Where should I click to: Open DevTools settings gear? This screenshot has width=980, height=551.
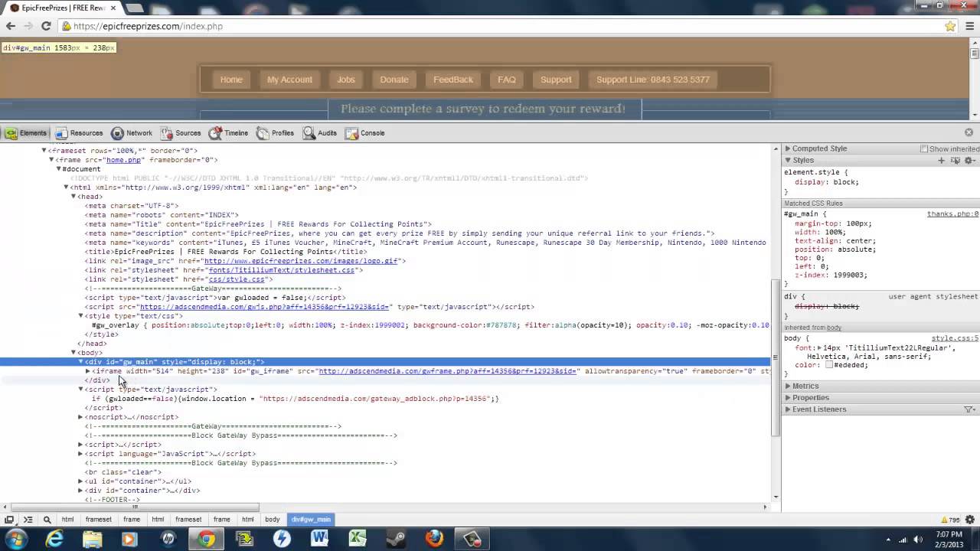(x=970, y=520)
